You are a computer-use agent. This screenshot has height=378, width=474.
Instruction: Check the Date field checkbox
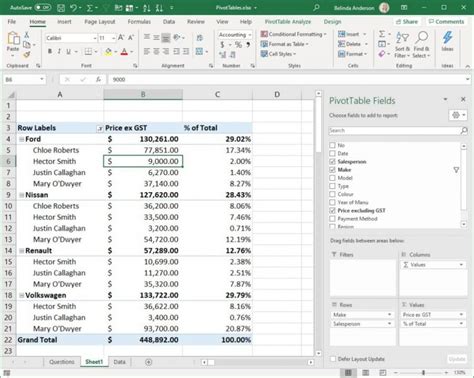(332, 153)
